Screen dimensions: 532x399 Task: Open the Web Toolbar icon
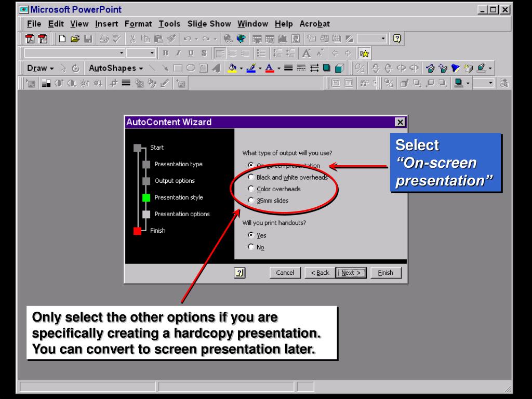(x=241, y=38)
